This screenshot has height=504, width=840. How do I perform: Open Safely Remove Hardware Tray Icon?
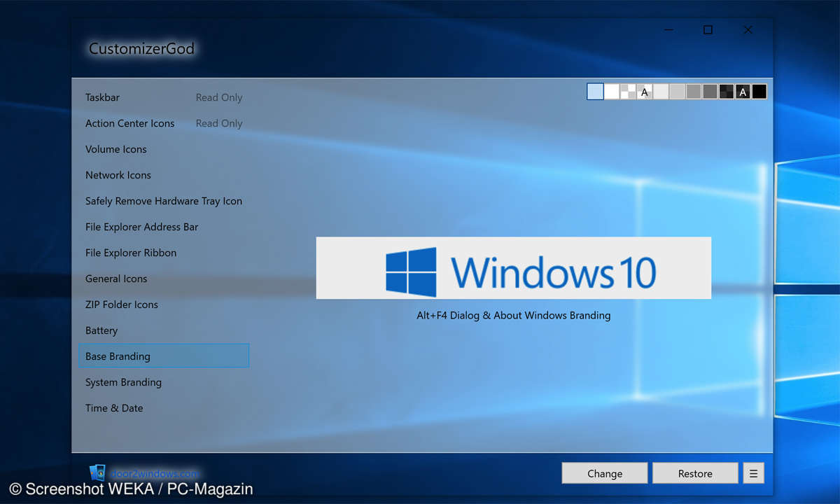click(x=164, y=201)
